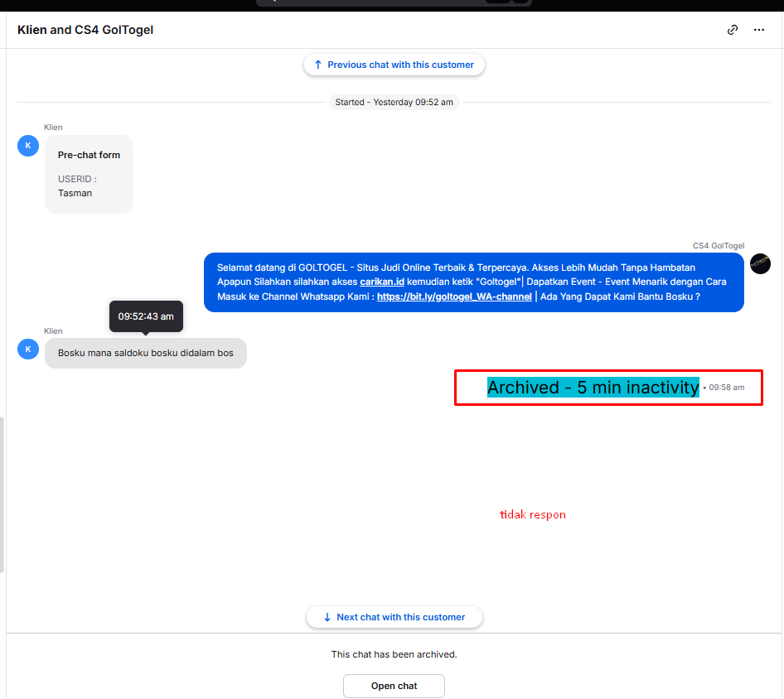Viewport: 784px width, 699px height.
Task: Click the Open chat button
Action: click(x=394, y=686)
